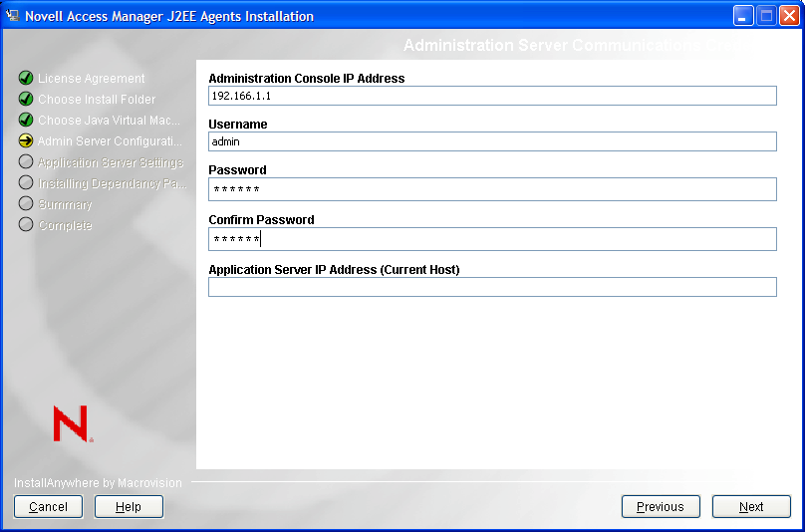Image resolution: width=805 pixels, height=532 pixels.
Task: Click the yellow arrow icon beside Admin Server Configurati...
Action: [26, 140]
